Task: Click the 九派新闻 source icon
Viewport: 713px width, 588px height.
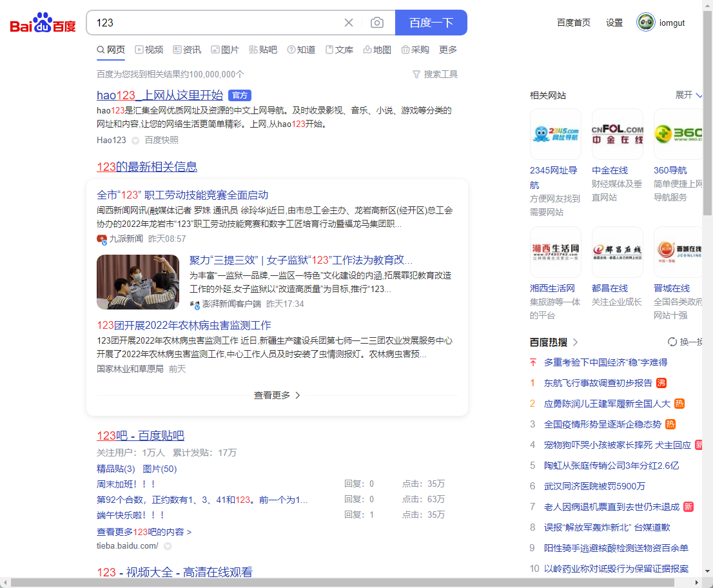Action: [x=102, y=239]
